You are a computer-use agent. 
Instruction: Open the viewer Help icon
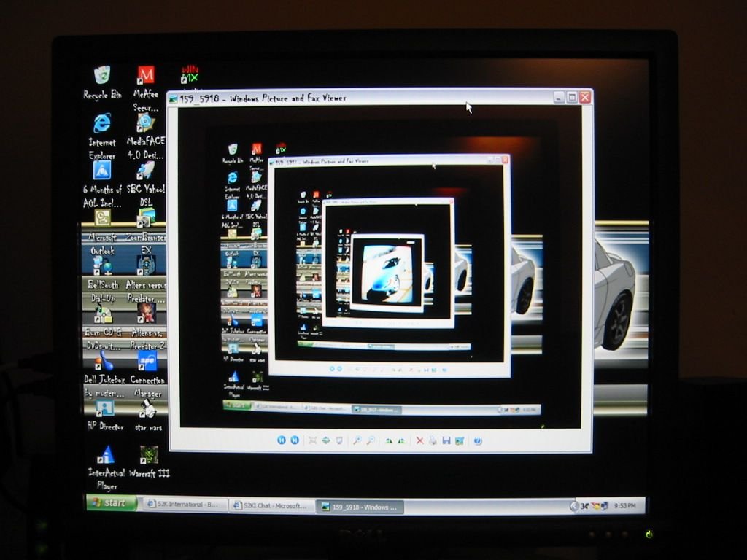click(x=478, y=441)
